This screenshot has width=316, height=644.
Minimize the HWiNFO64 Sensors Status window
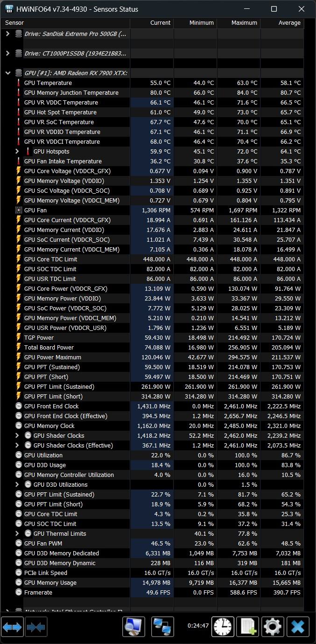point(247,9)
